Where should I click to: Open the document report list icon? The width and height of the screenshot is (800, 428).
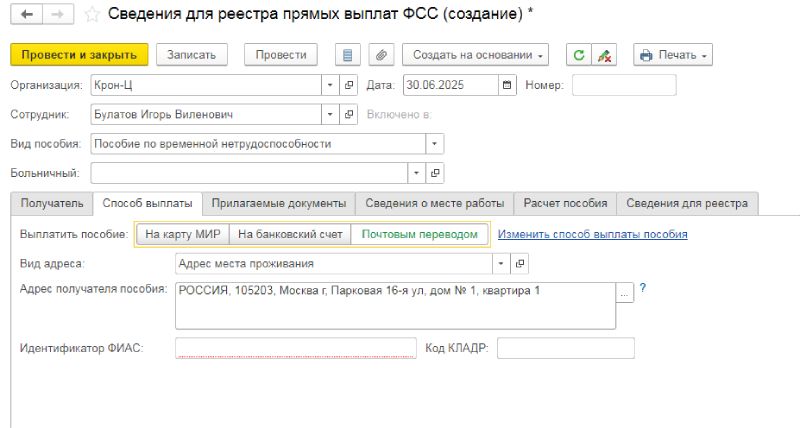[x=347, y=55]
